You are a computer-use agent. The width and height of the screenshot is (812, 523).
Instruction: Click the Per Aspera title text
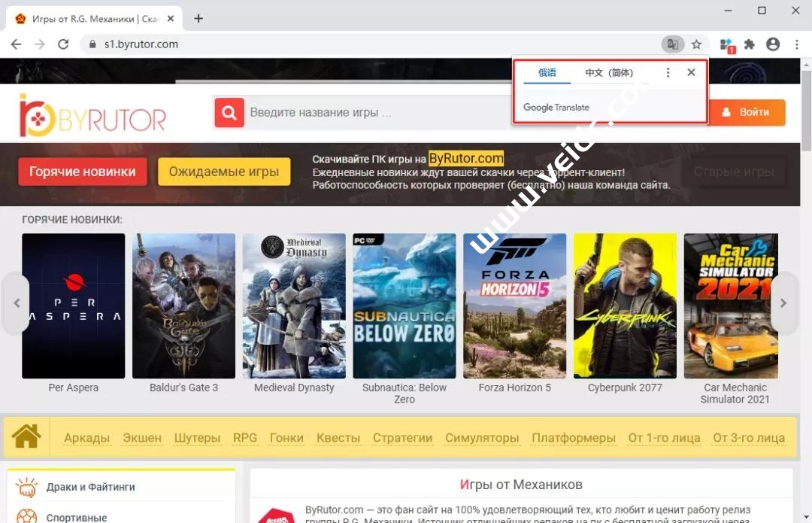[74, 388]
